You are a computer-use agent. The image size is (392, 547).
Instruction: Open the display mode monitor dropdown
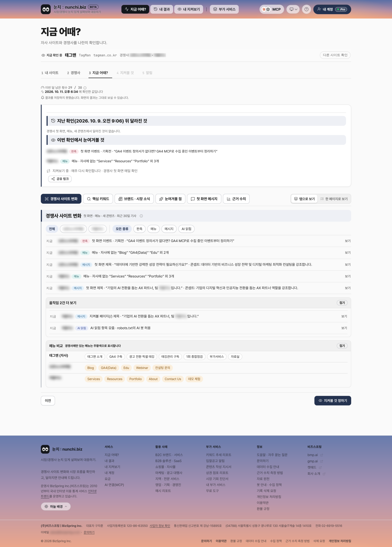click(x=293, y=9)
